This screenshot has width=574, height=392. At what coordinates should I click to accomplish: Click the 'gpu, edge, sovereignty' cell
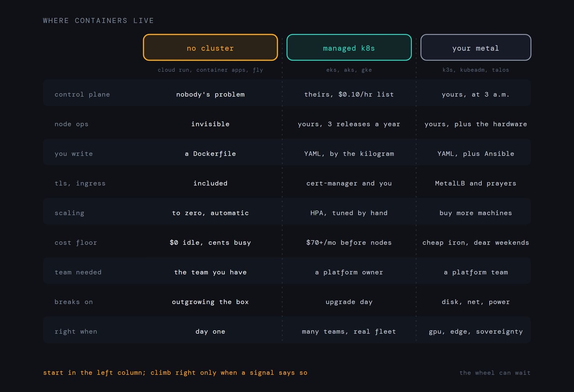476,331
